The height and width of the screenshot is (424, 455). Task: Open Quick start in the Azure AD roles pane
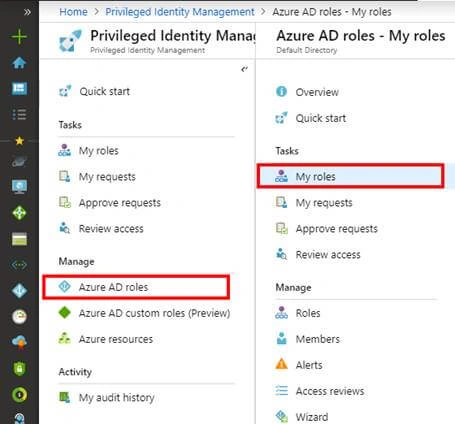coord(311,118)
